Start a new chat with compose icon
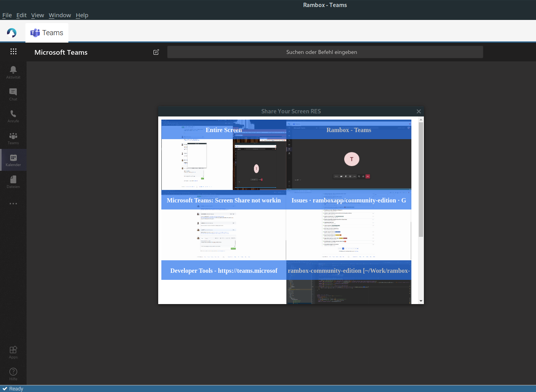This screenshot has width=536, height=392. 156,52
